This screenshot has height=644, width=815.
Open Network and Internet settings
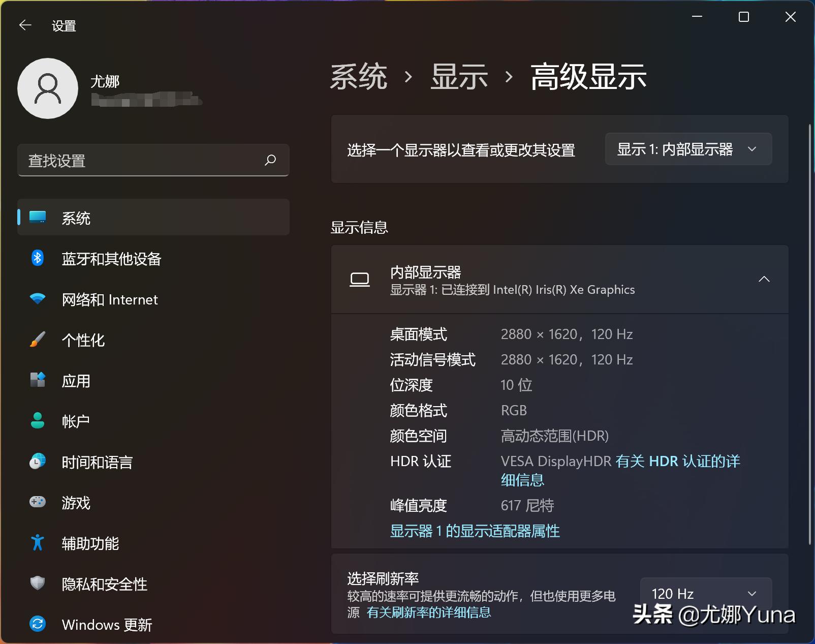(109, 299)
